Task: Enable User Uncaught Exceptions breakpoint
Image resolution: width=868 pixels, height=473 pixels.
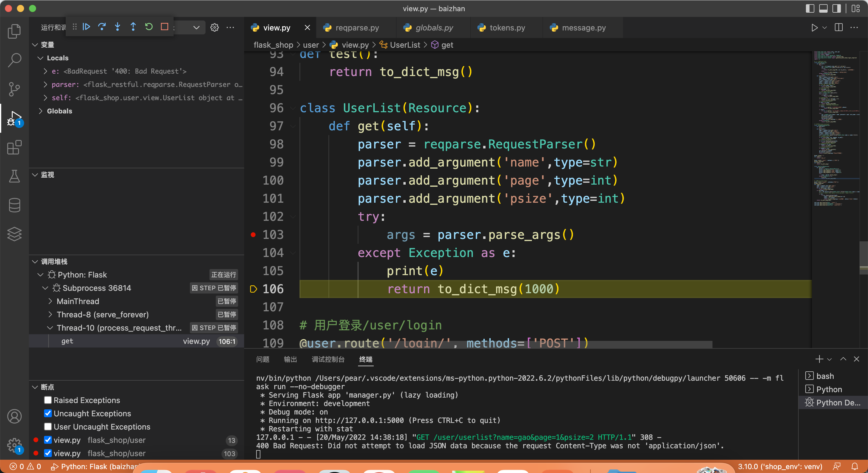Action: (48, 427)
